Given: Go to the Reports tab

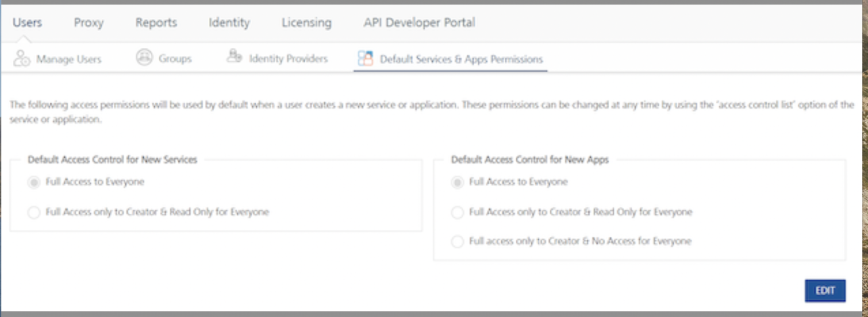Looking at the screenshot, I should 156,23.
